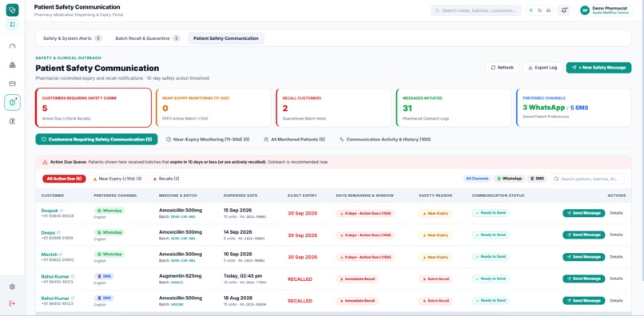
Task: Filter by WhatsApp channel chip
Action: pyautogui.click(x=509, y=179)
